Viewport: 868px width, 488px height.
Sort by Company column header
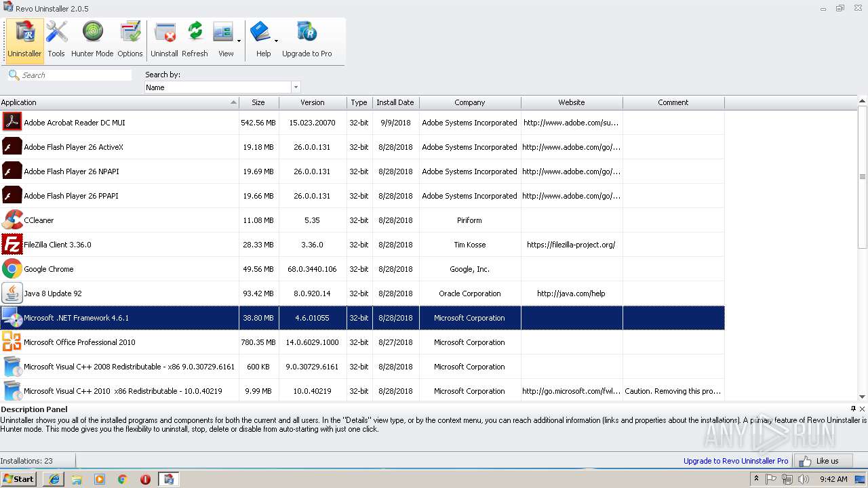tap(470, 102)
